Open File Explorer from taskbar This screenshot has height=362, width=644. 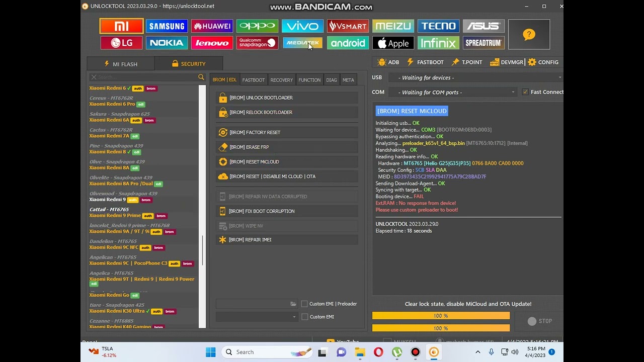click(x=360, y=352)
